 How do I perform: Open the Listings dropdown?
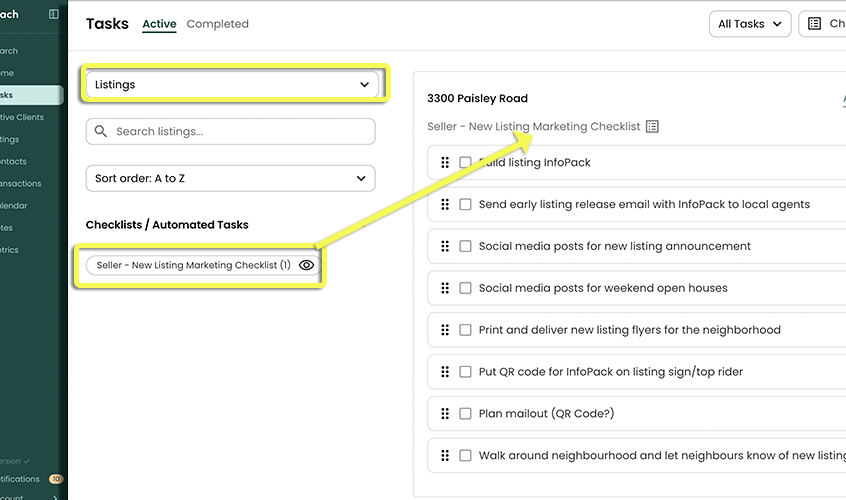[232, 85]
